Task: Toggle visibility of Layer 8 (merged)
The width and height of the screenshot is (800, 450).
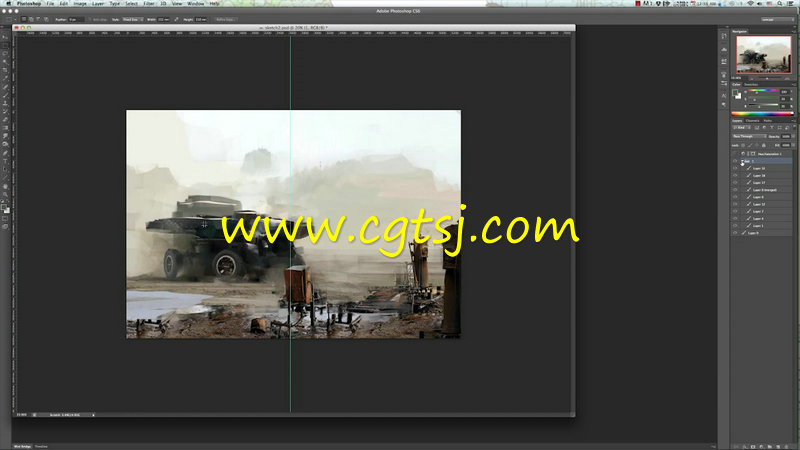Action: coord(735,190)
